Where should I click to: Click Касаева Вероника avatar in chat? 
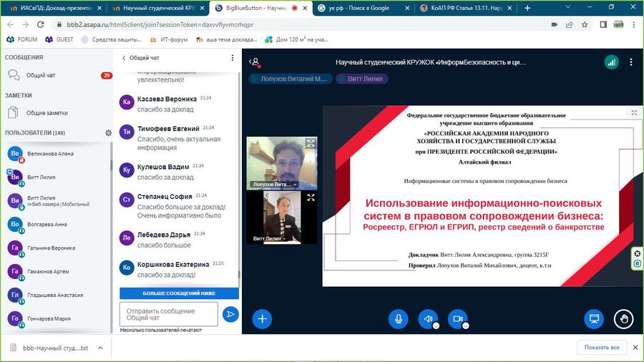coord(127,102)
